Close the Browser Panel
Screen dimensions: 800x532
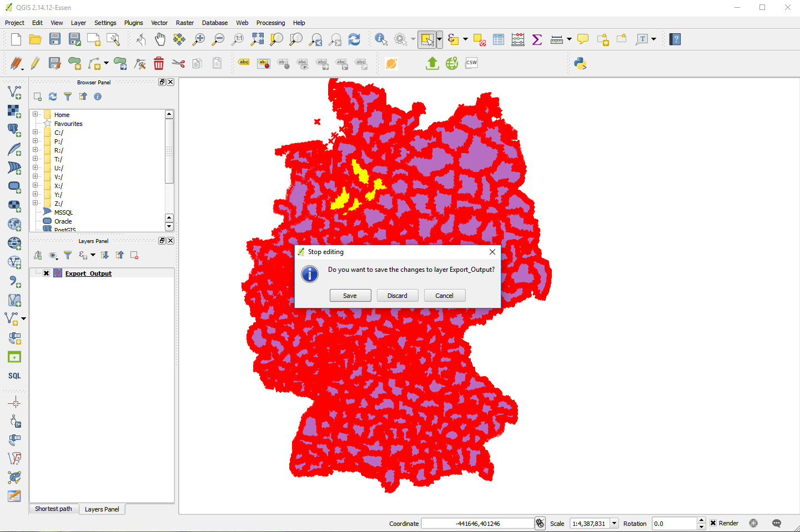[x=170, y=82]
